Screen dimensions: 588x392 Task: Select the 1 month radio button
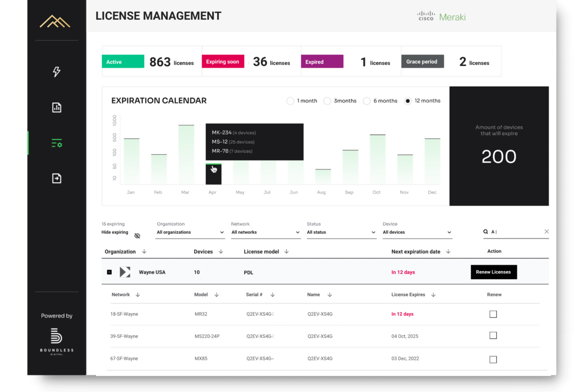(x=290, y=101)
